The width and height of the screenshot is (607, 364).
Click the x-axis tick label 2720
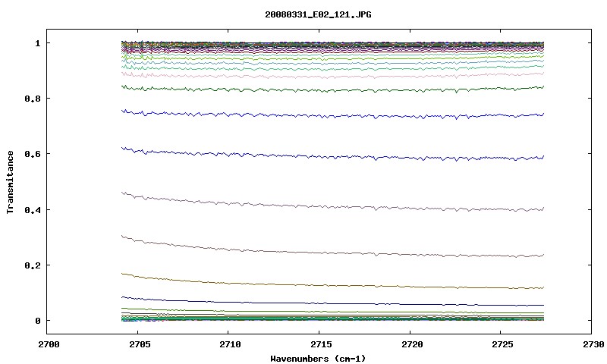[411, 344]
